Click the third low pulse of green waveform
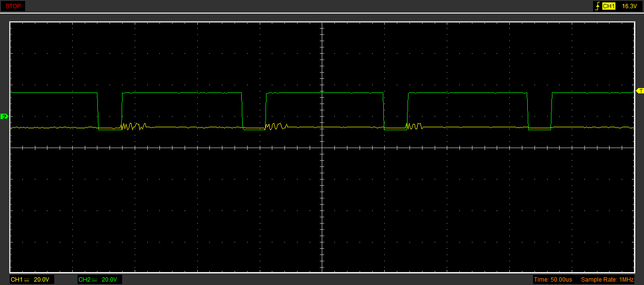The image size is (644, 285). coord(395,129)
